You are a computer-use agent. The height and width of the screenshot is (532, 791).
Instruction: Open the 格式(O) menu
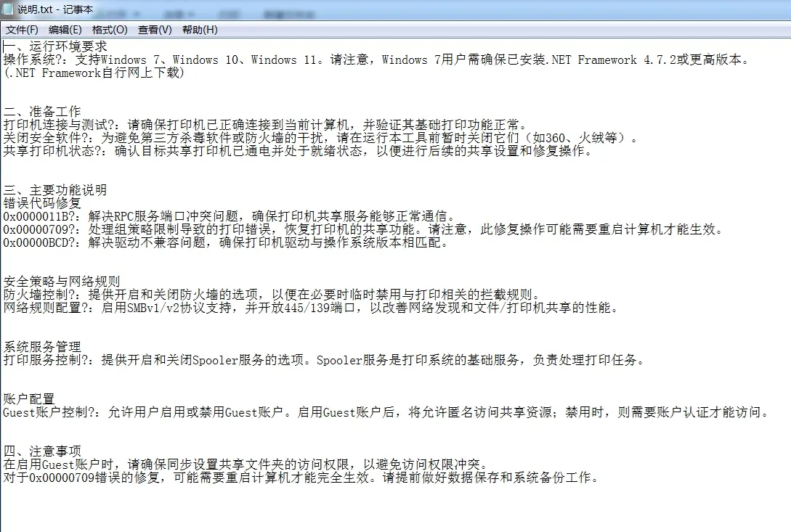pos(110,30)
